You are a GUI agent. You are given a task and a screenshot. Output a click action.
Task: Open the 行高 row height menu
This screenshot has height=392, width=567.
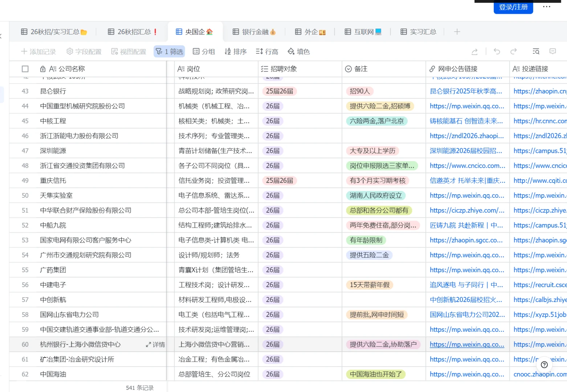[267, 52]
